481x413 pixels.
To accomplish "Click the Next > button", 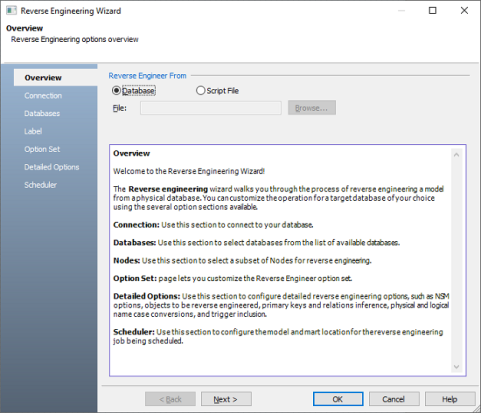I will click(x=226, y=399).
